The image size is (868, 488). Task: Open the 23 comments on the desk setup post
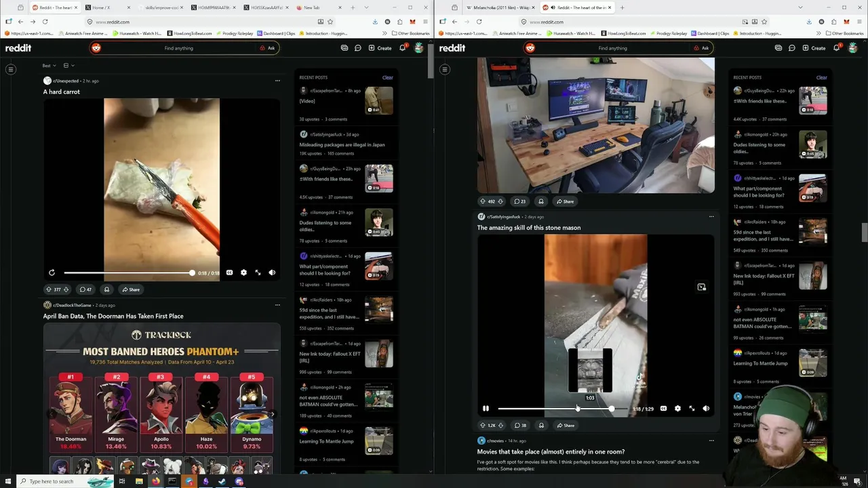(x=519, y=201)
